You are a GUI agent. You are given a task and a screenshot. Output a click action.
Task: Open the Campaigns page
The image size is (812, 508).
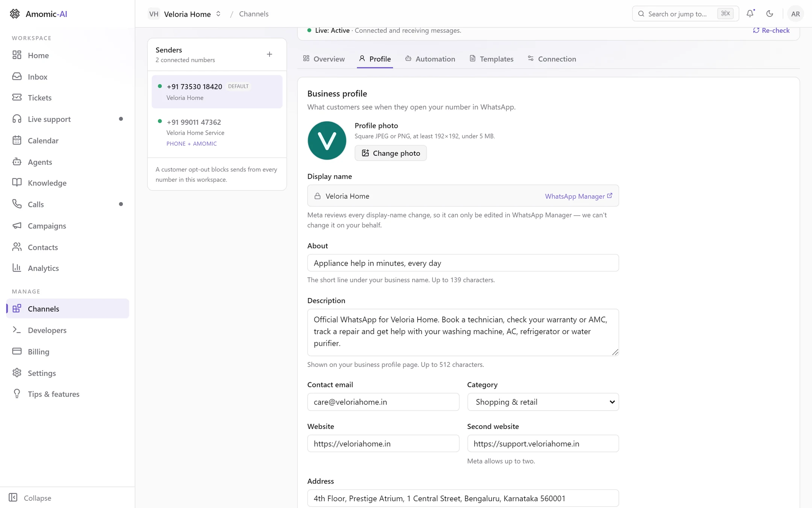point(67,225)
